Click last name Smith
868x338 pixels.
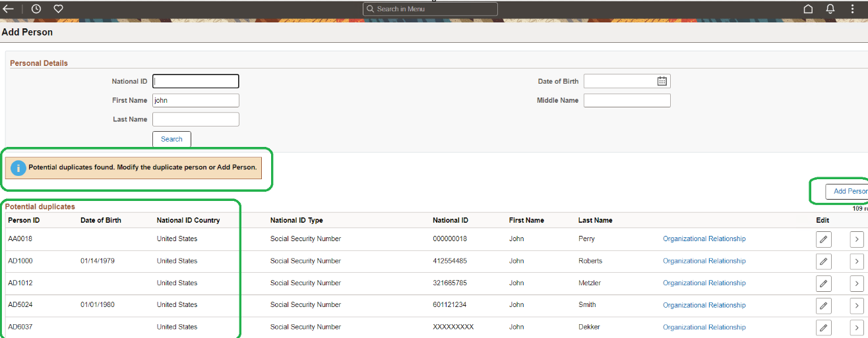tap(587, 304)
